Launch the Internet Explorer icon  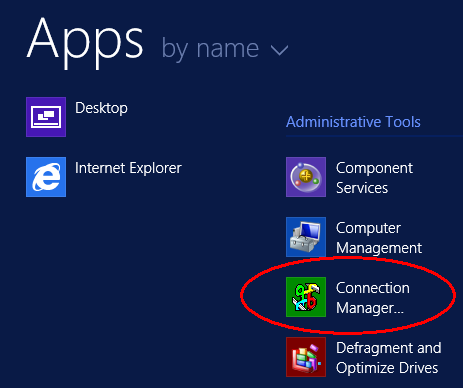(x=46, y=177)
